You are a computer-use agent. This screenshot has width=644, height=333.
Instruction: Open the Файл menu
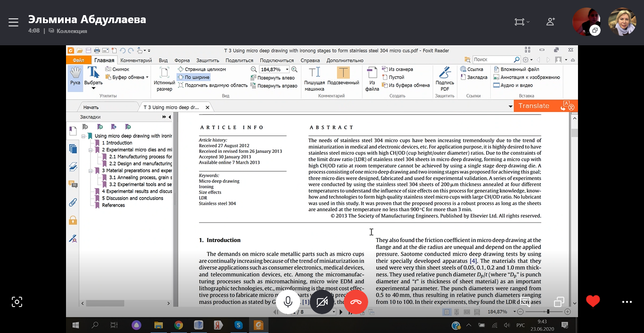(x=78, y=60)
